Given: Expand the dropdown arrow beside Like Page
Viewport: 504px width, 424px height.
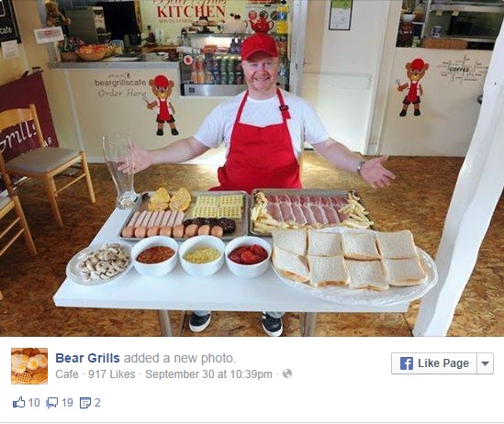Looking at the screenshot, I should (x=486, y=363).
